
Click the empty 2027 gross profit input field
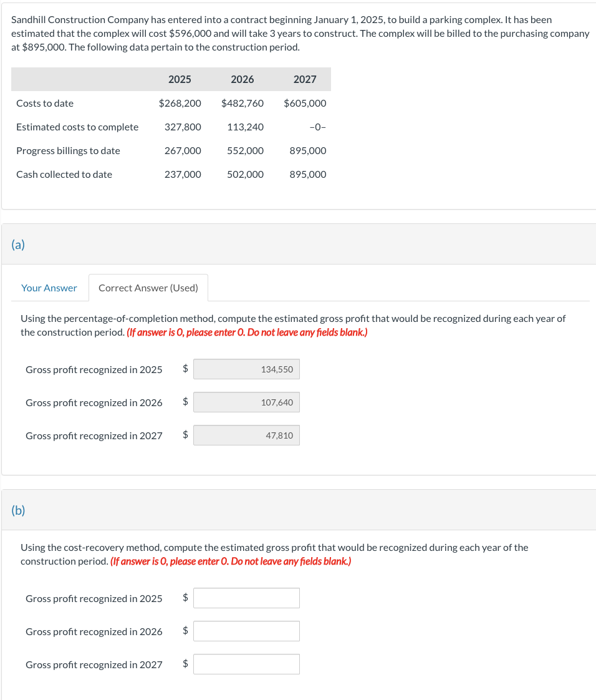click(246, 664)
